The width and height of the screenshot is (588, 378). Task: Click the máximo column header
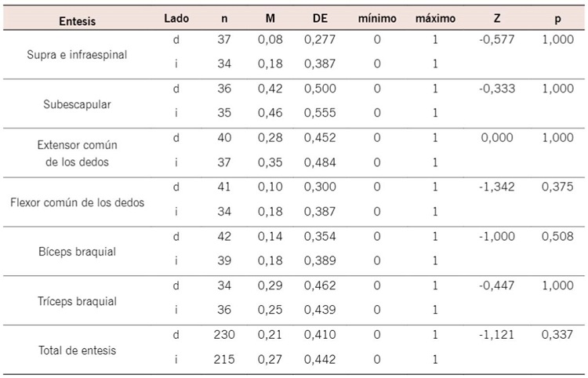(x=435, y=18)
